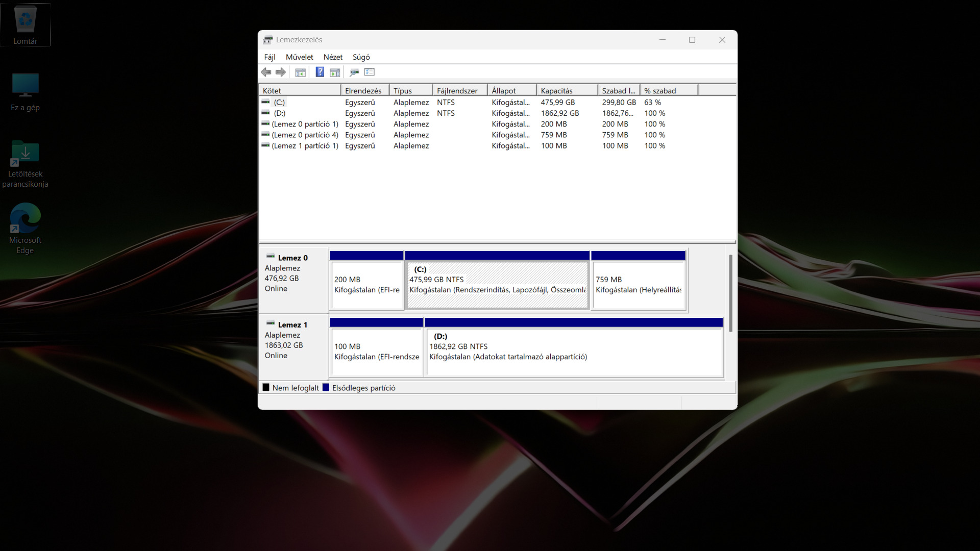Click the rescan disks magnifier icon
980x551 pixels.
tap(354, 72)
